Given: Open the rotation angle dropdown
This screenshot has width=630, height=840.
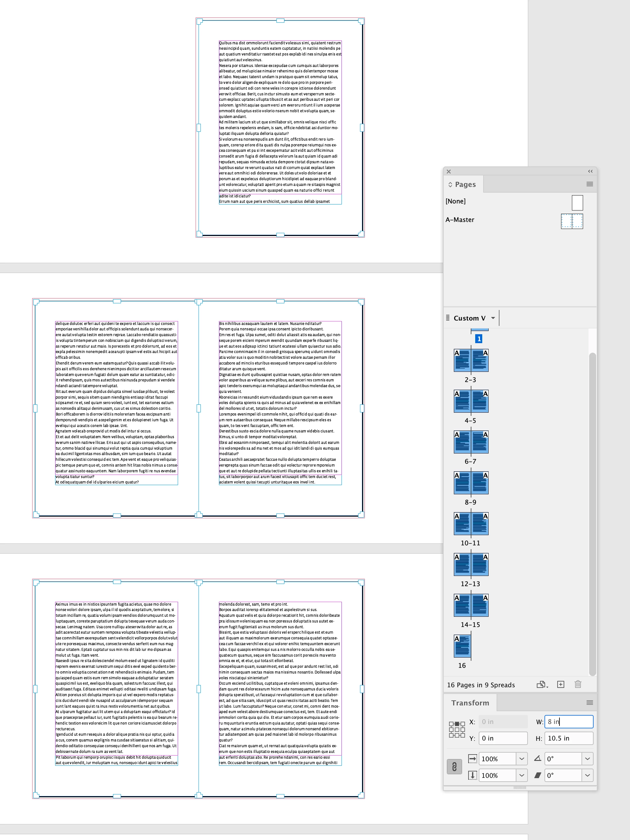Looking at the screenshot, I should [588, 759].
